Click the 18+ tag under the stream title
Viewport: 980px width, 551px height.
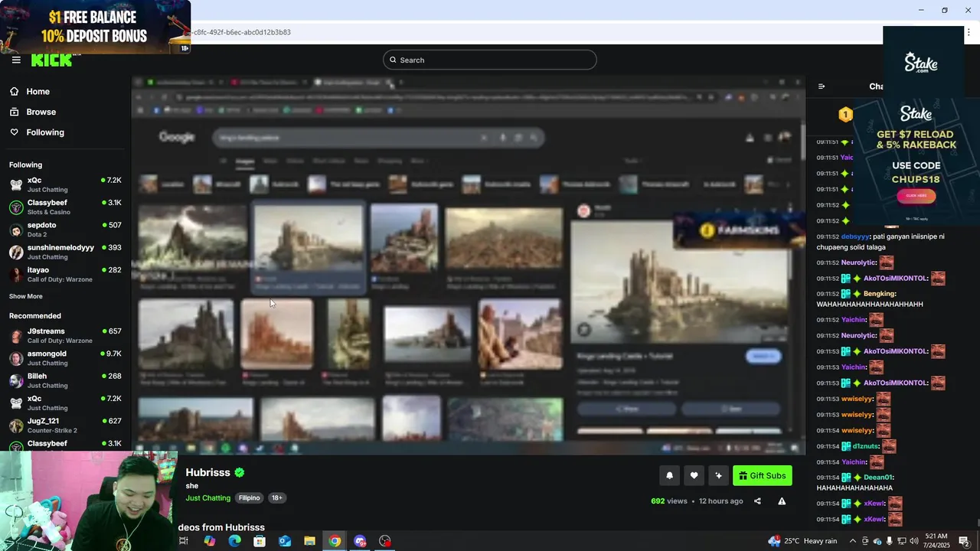tap(277, 498)
